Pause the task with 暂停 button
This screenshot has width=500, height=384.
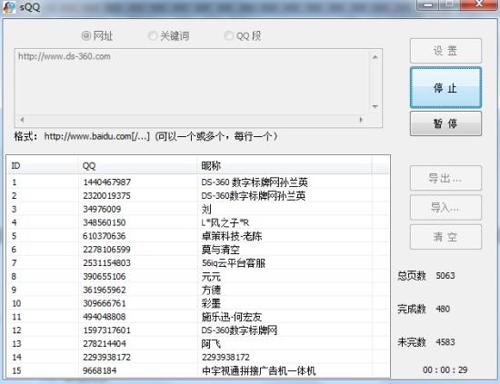[446, 124]
